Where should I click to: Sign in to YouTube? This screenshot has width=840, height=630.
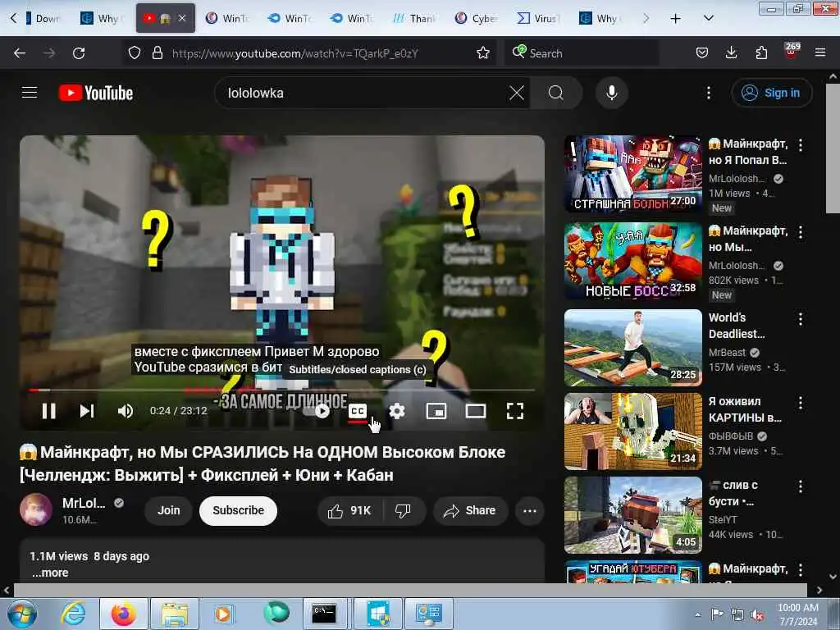pyautogui.click(x=771, y=93)
